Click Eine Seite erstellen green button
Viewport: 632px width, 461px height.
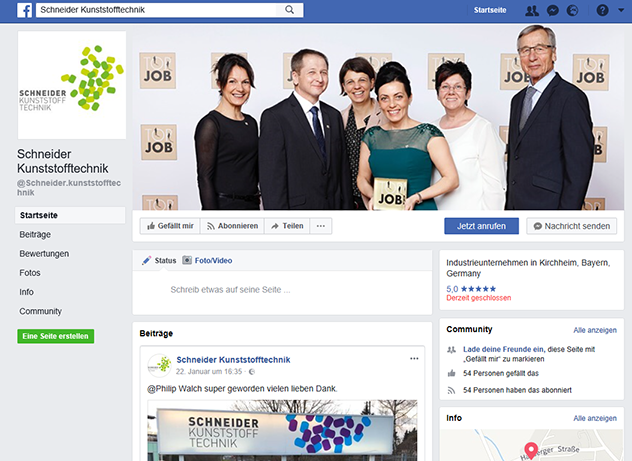[56, 336]
